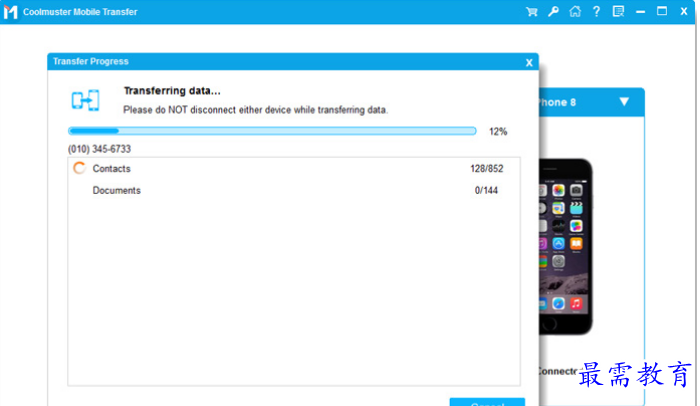Open help via the question mark icon
The width and height of the screenshot is (700, 406).
(596, 12)
